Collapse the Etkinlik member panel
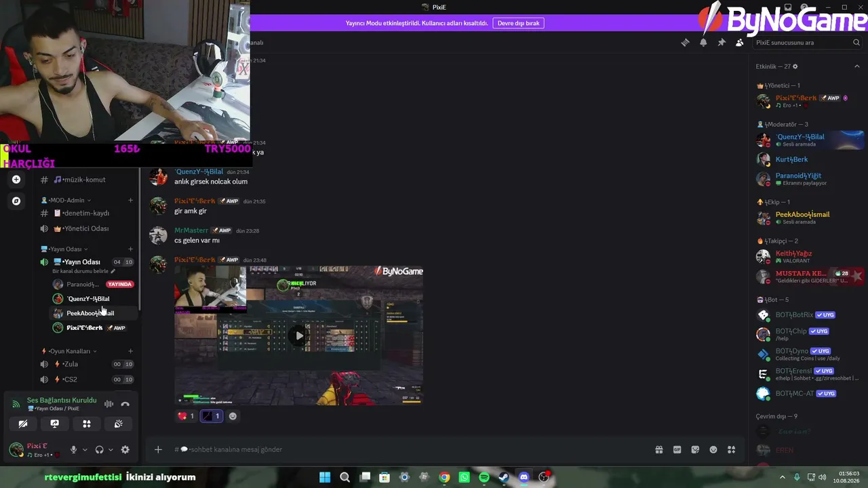 click(857, 66)
